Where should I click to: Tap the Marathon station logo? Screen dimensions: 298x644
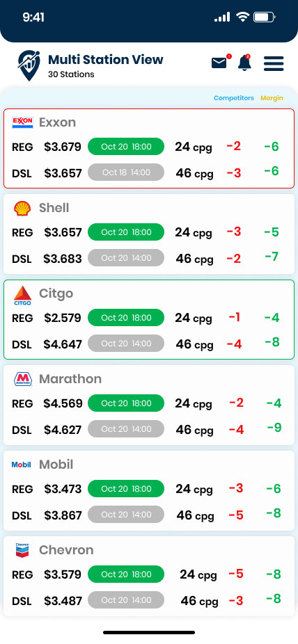tap(22, 379)
